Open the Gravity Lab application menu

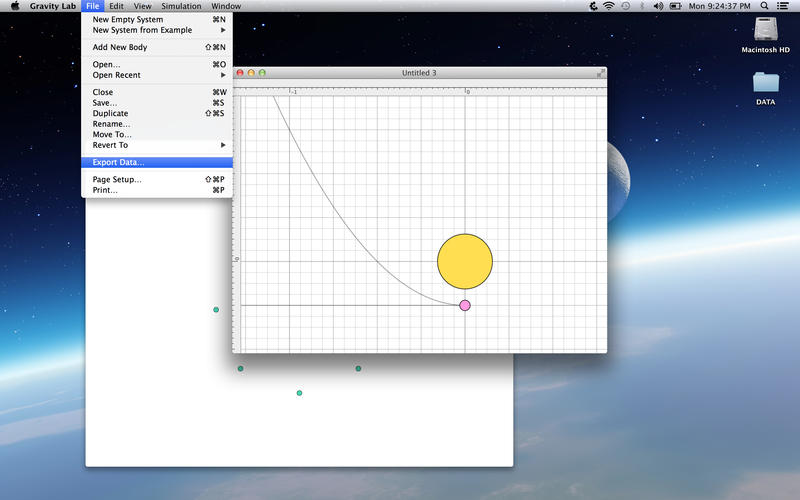tap(53, 6)
